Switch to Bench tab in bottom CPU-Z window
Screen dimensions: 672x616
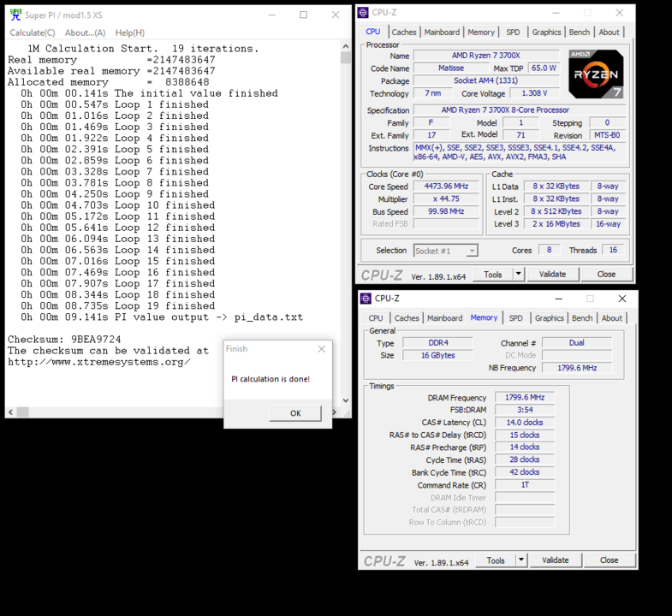click(582, 318)
